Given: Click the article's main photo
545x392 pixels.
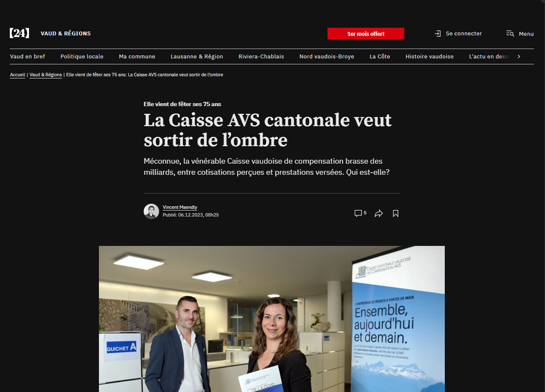Looking at the screenshot, I should (272, 319).
